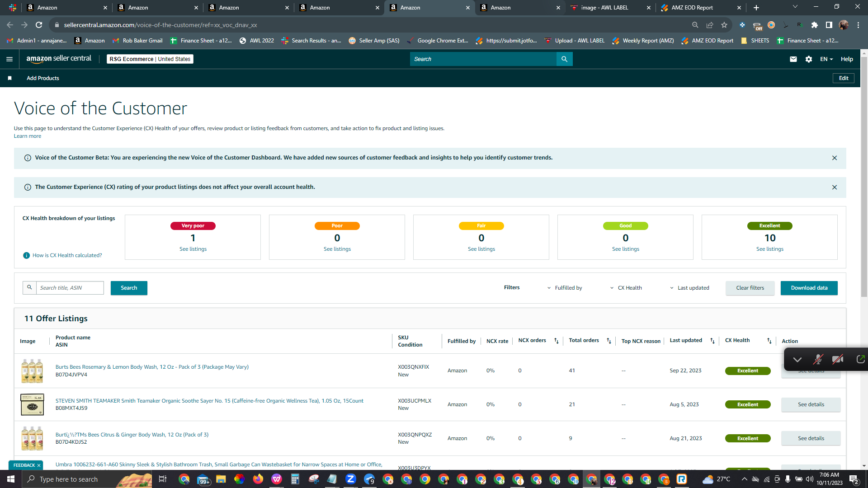Screen dimensions: 868x488
Task: Open the RSG Ecommerce United States account switcher
Action: pyautogui.click(x=150, y=59)
